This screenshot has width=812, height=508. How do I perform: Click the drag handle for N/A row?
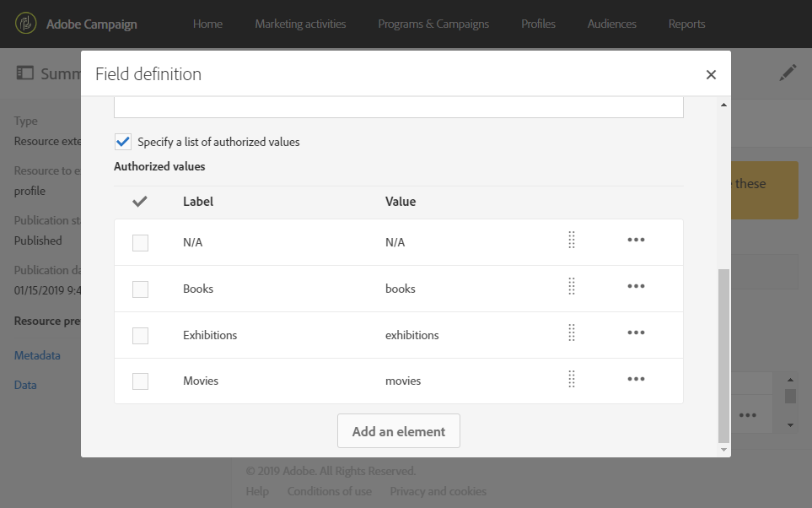coord(572,240)
